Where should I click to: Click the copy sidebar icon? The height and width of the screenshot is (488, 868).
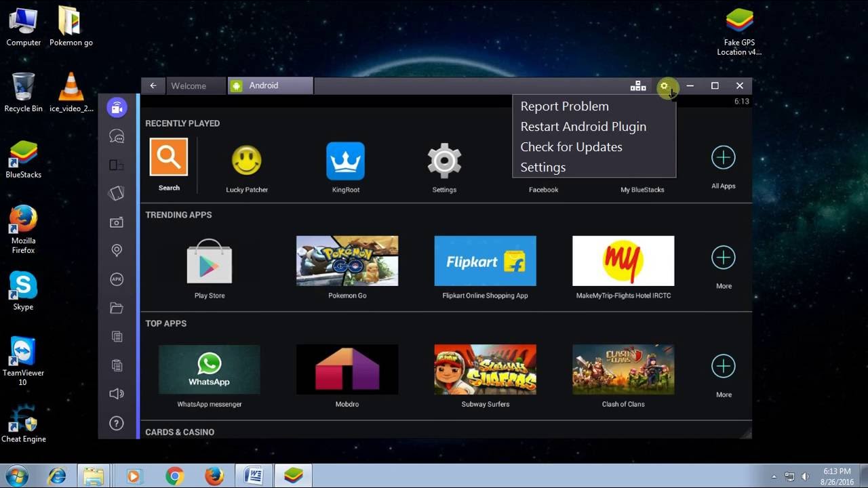tap(117, 337)
